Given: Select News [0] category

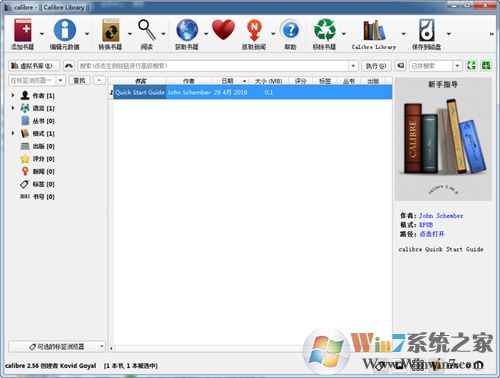Looking at the screenshot, I should point(38,172).
